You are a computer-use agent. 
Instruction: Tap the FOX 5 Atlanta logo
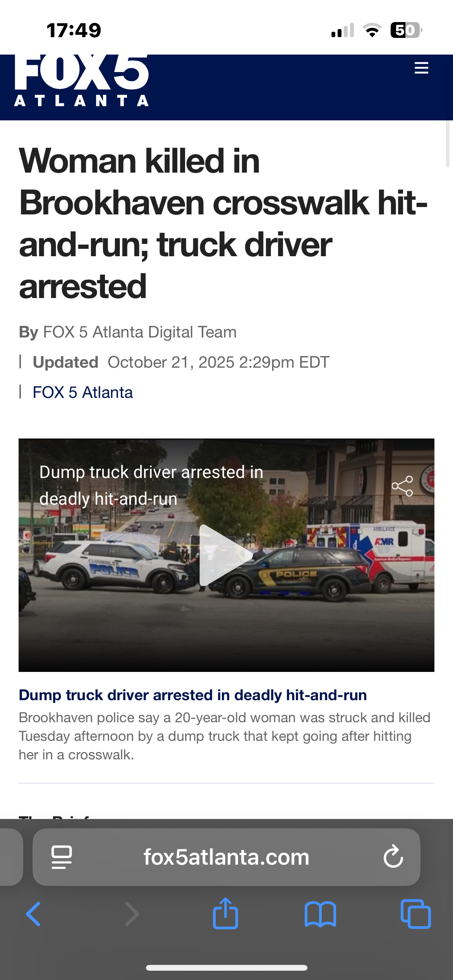click(82, 81)
